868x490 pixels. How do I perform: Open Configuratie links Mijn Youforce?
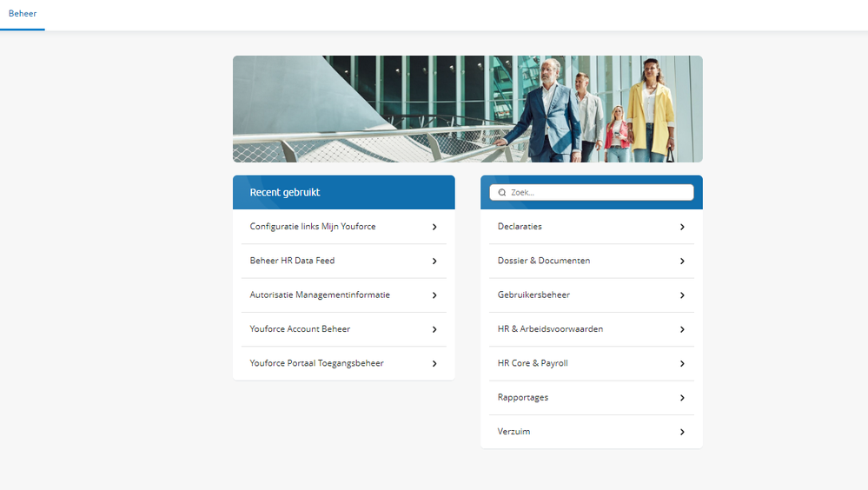click(x=344, y=227)
